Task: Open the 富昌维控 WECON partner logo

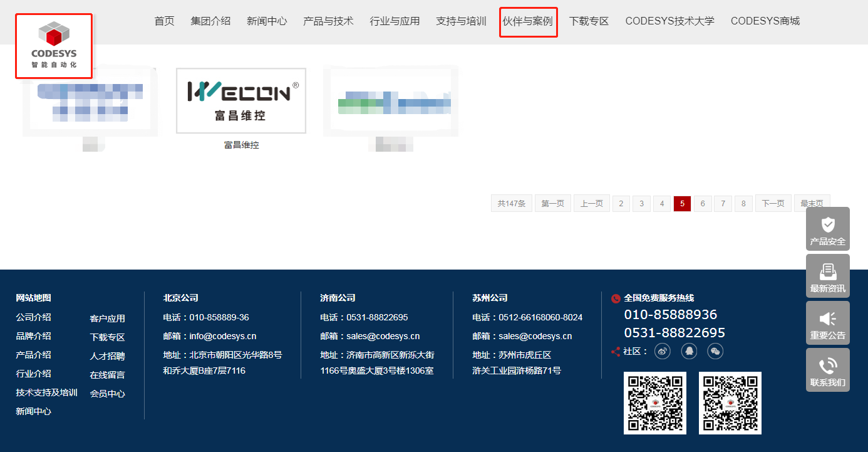Action: click(x=241, y=100)
